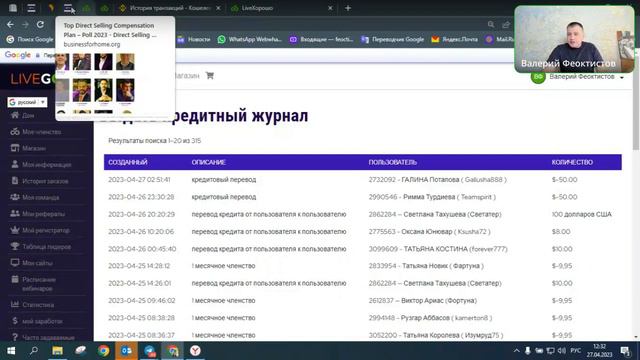
Task: Click the shopping cart icon
Action: point(210,76)
